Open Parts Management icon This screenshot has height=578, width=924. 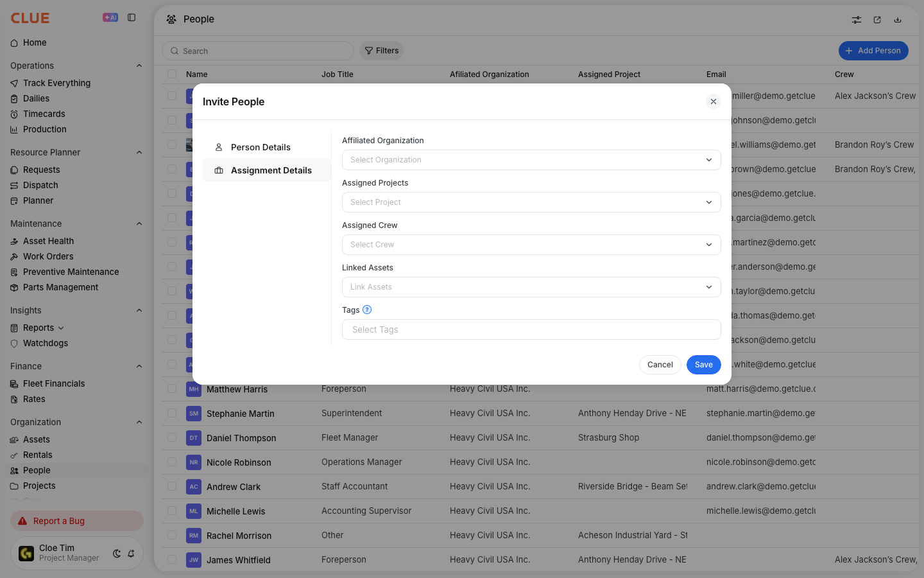click(x=14, y=288)
